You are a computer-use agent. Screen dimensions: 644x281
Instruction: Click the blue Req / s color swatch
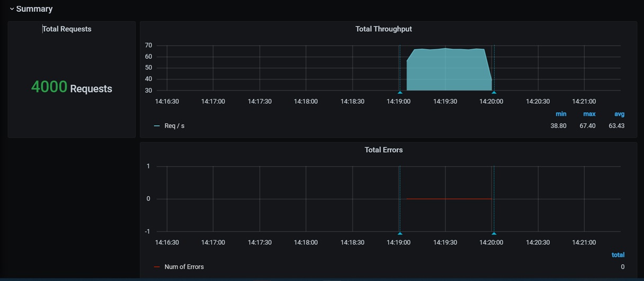tap(157, 126)
